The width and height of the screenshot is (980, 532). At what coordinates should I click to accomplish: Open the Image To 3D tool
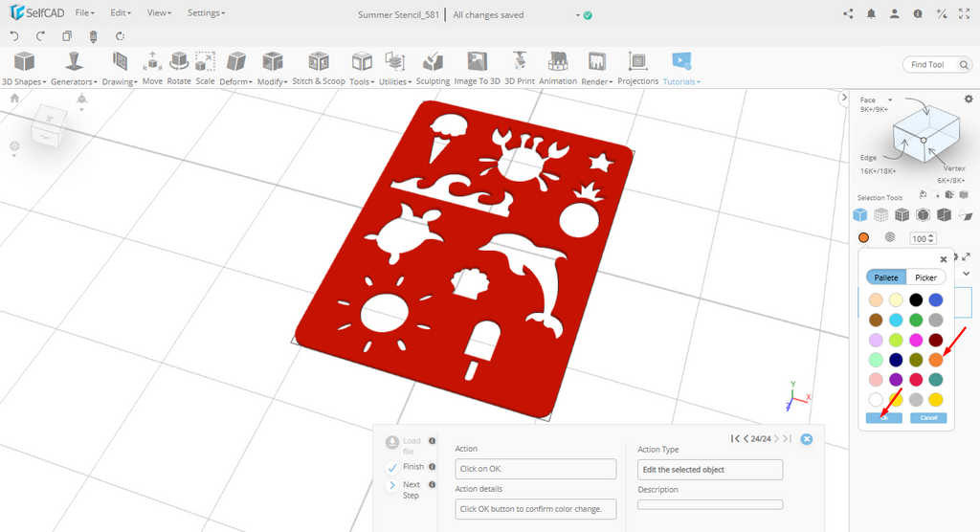[x=477, y=68]
